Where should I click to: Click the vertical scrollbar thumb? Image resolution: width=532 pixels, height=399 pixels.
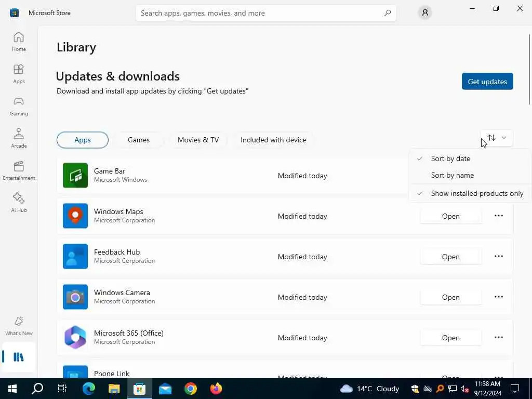(x=529, y=70)
